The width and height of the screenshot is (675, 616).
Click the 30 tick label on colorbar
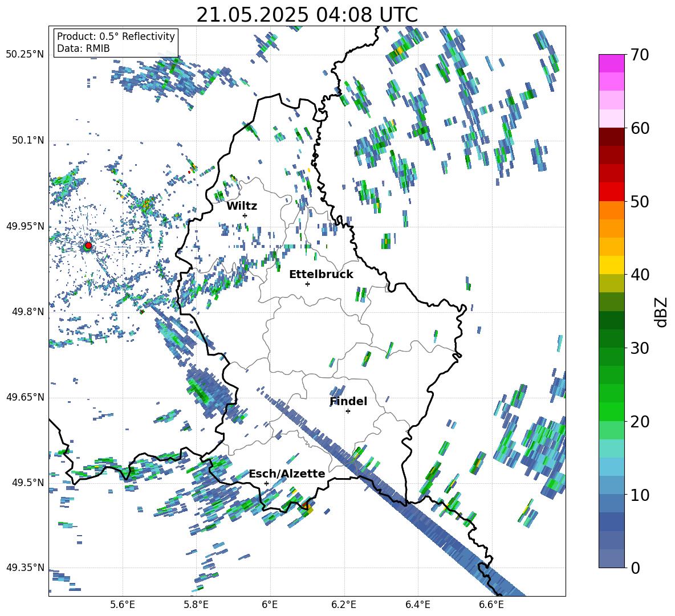tap(640, 348)
